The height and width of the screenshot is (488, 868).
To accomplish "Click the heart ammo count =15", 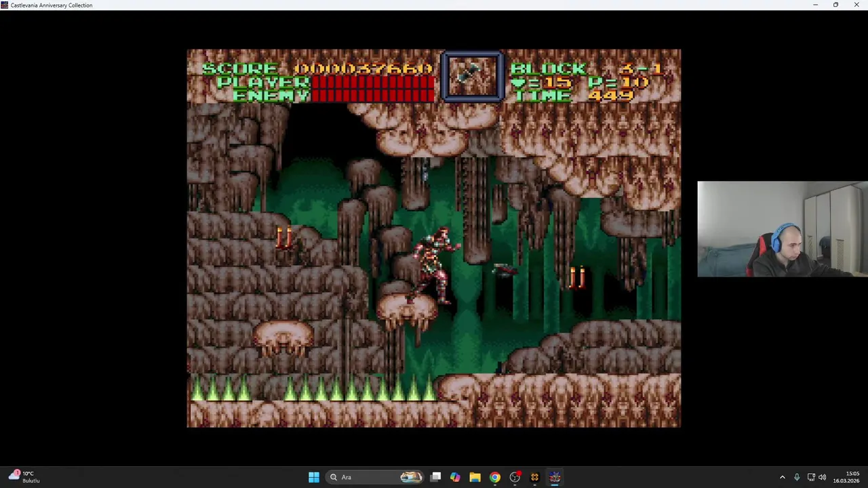I will (542, 83).
